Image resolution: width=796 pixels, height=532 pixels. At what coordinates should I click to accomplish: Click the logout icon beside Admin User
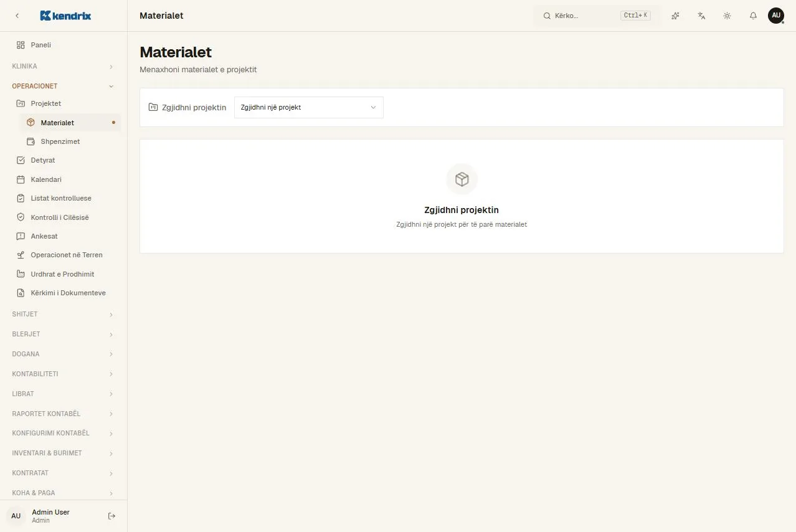pyautogui.click(x=112, y=516)
